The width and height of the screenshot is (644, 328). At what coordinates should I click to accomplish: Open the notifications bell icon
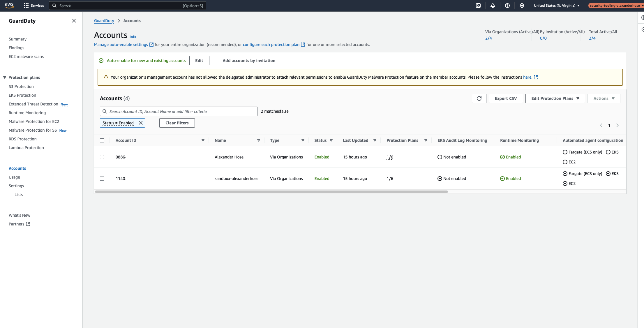coord(493,6)
